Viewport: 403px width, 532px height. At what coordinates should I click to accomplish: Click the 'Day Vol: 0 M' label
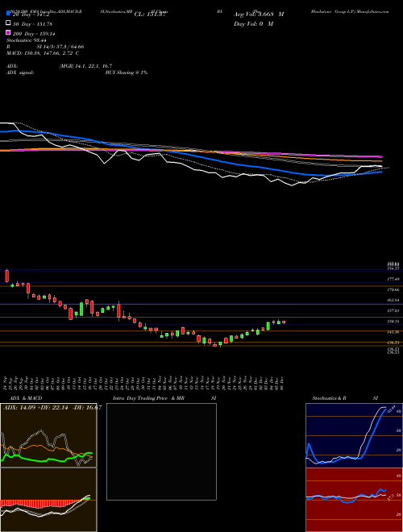(x=253, y=24)
